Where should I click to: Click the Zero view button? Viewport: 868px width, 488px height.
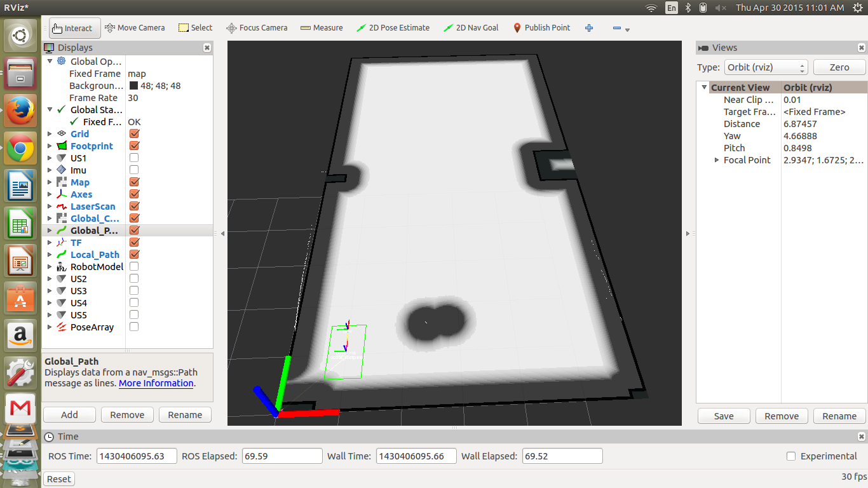pos(839,67)
